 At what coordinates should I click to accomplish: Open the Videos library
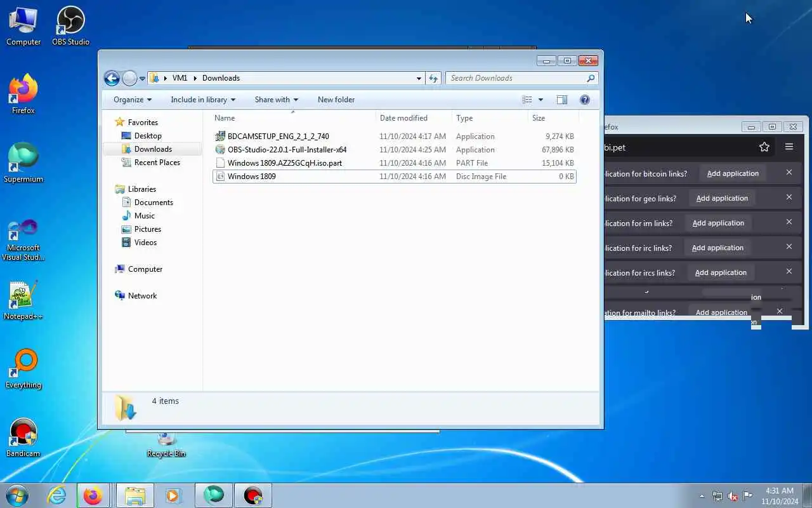[x=145, y=243]
